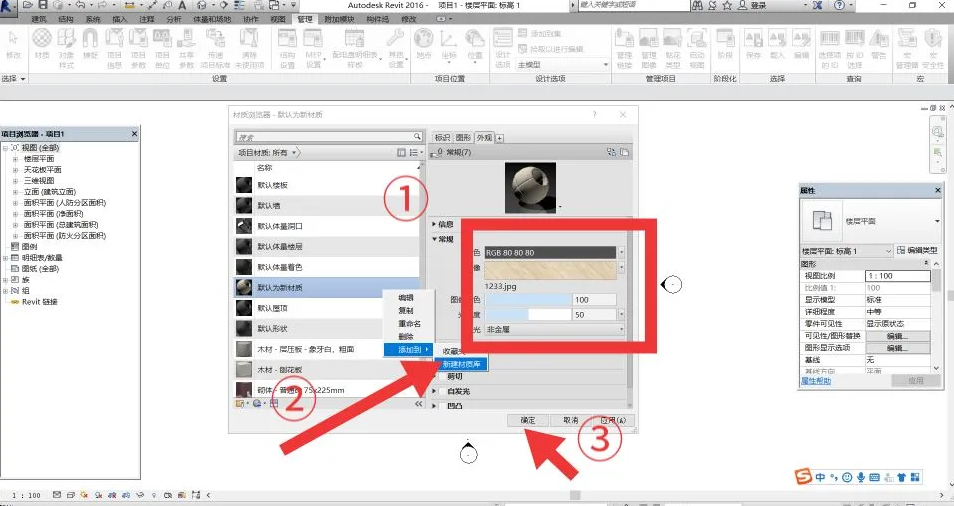Open 项目信息 Project Information tool

pos(114,48)
